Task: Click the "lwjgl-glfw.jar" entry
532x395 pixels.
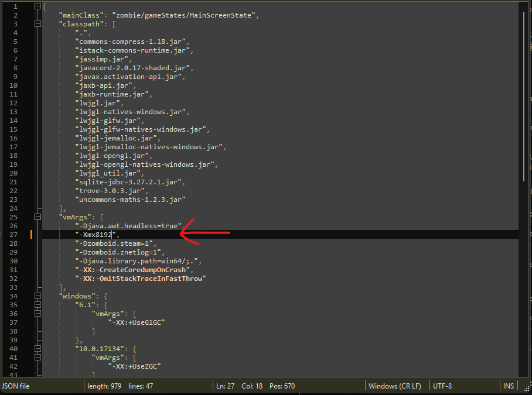Action: pos(108,121)
